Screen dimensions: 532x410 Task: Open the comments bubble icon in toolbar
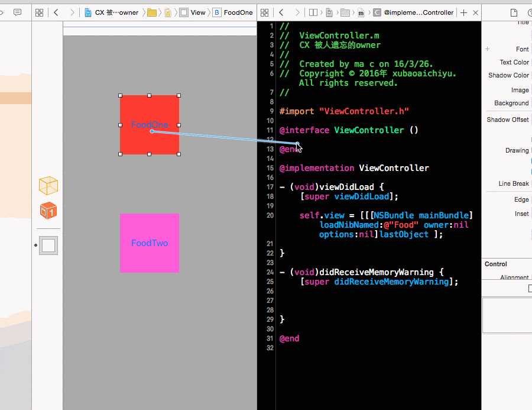17,12
